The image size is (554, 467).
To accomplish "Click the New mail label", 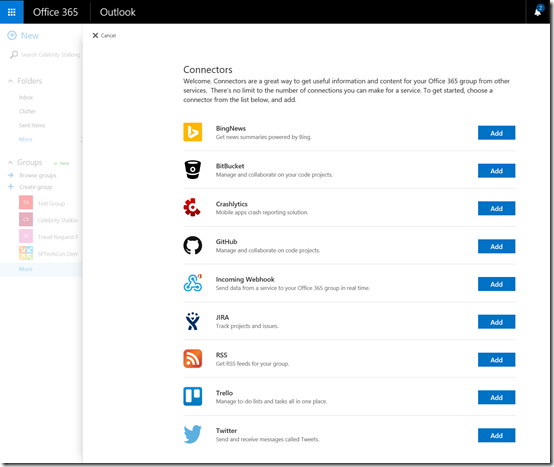I will point(30,36).
